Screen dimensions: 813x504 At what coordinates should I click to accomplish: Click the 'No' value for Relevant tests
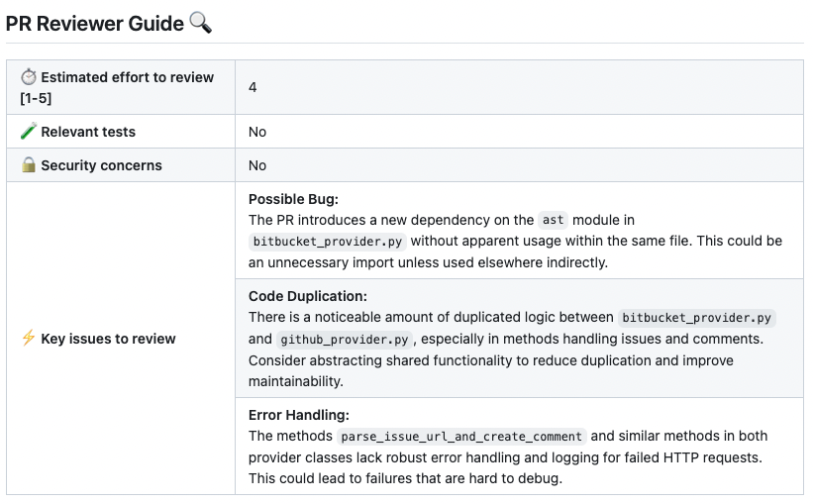(x=257, y=132)
